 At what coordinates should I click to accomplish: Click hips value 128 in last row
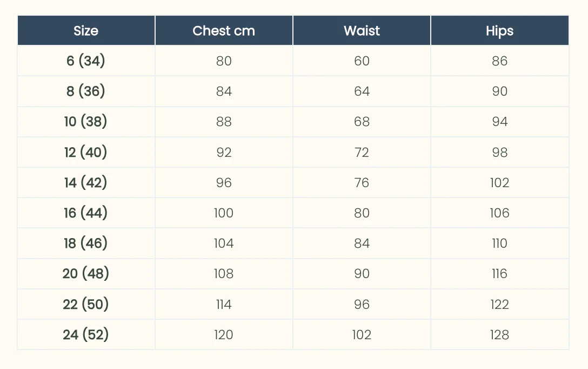500,335
